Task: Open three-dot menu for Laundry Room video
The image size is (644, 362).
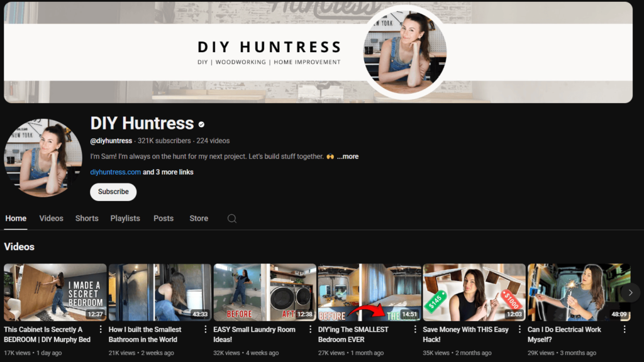Action: pos(310,329)
